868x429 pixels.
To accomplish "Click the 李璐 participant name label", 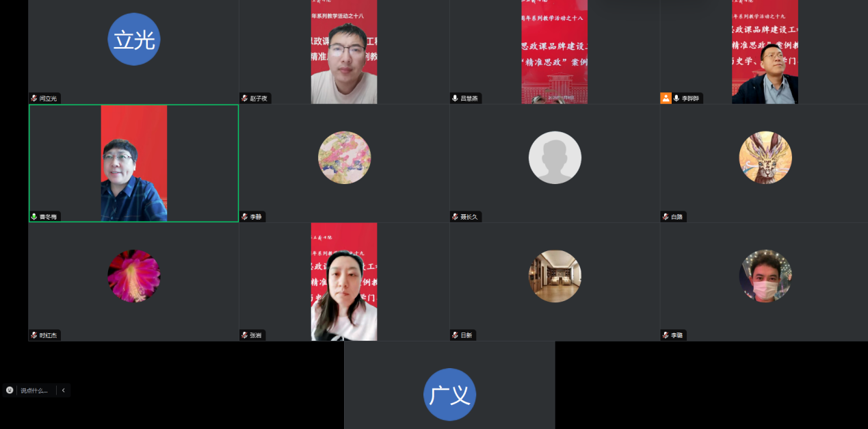I will [x=677, y=335].
